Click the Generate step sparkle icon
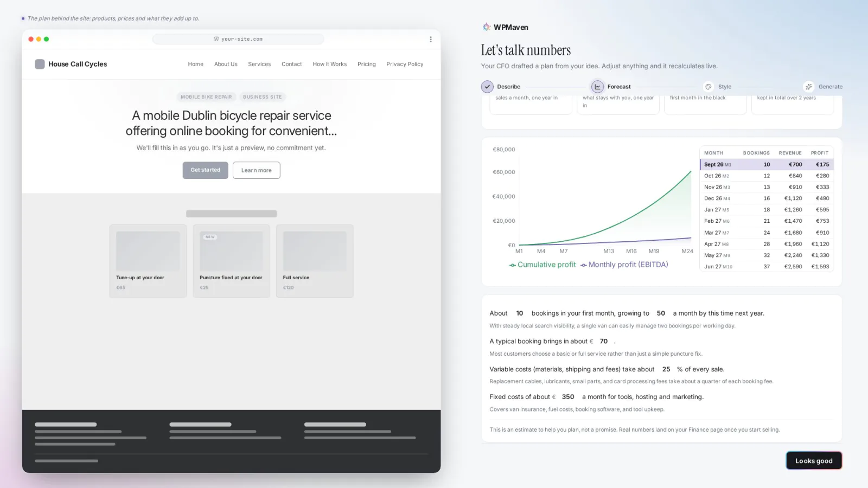This screenshot has height=488, width=868. tap(809, 87)
